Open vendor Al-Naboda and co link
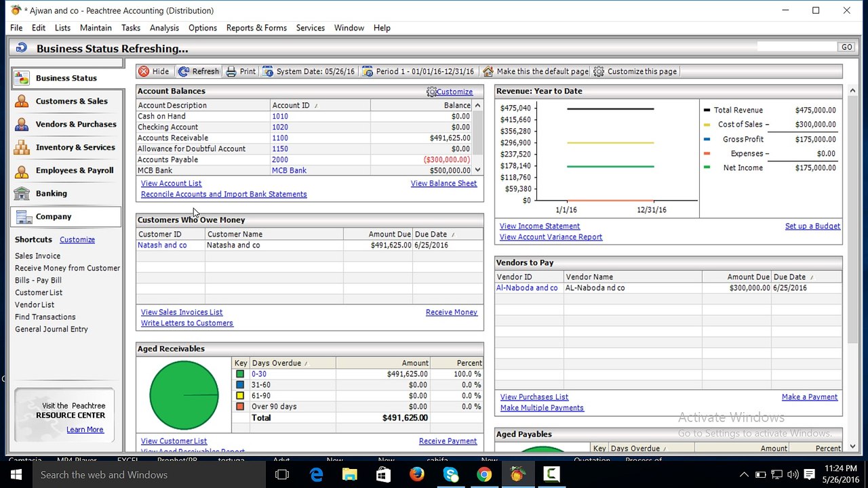The width and height of the screenshot is (868, 488). (x=527, y=288)
